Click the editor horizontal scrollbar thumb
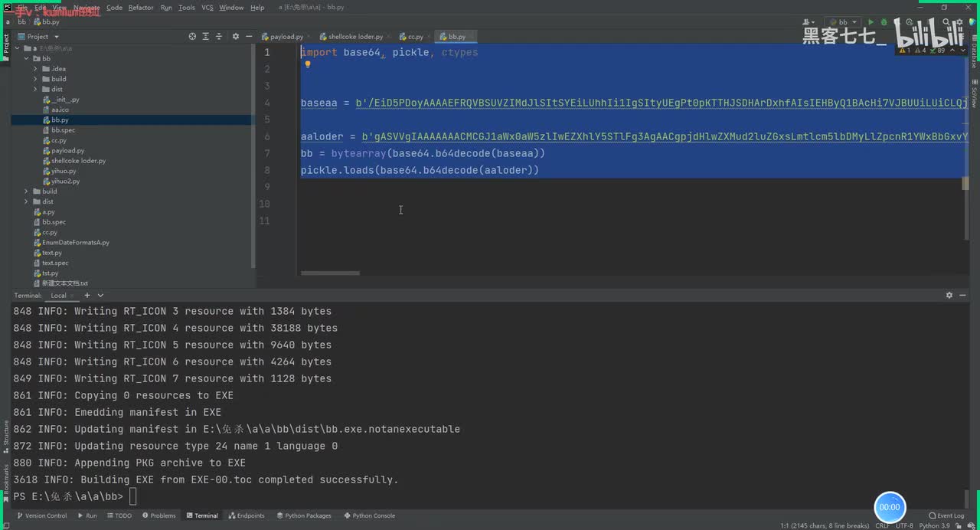980x530 pixels. point(330,273)
